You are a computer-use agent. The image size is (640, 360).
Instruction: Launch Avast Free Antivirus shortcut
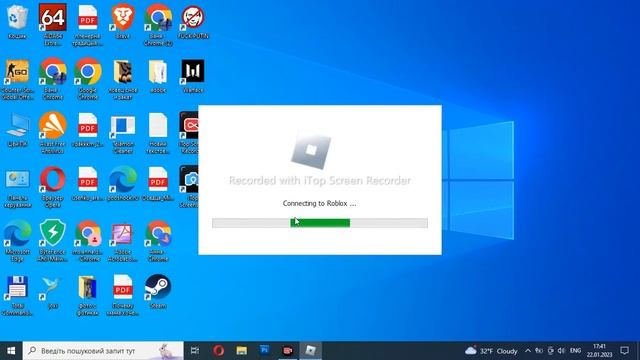[53, 132]
